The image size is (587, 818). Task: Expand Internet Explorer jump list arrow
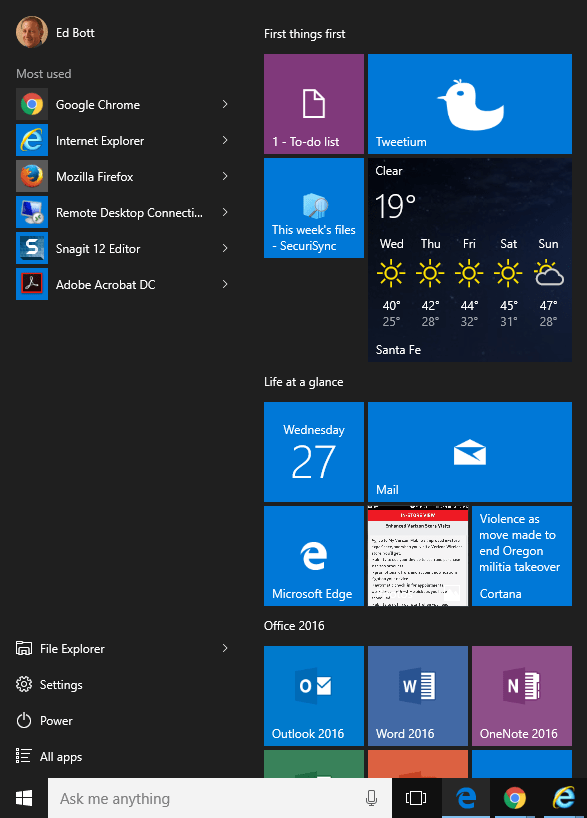(x=225, y=140)
